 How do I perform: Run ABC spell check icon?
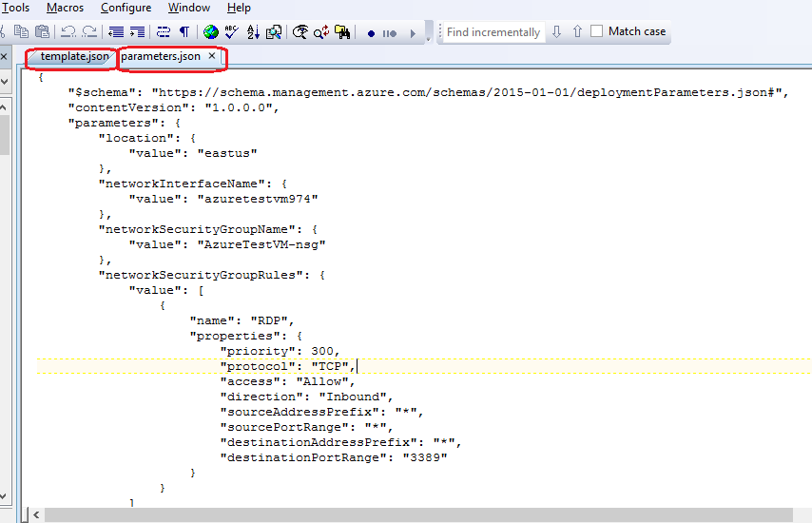point(231,32)
